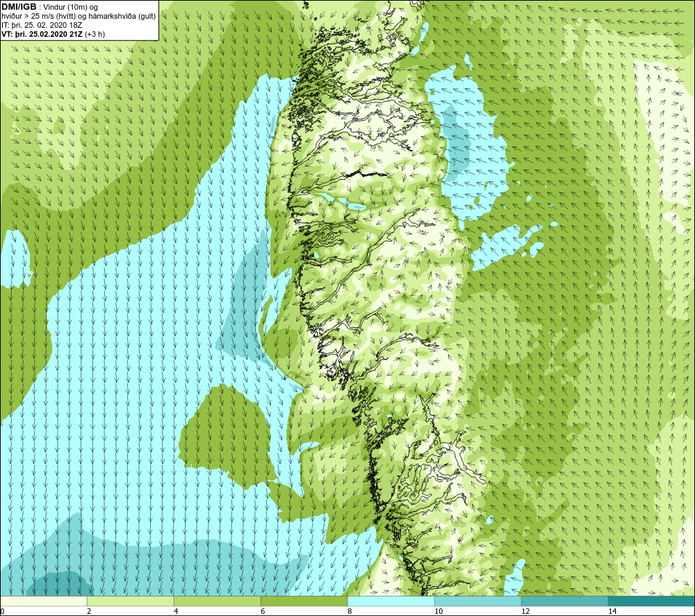Click the "hviður > 25 m/s (hvítt)" text

click(38, 17)
